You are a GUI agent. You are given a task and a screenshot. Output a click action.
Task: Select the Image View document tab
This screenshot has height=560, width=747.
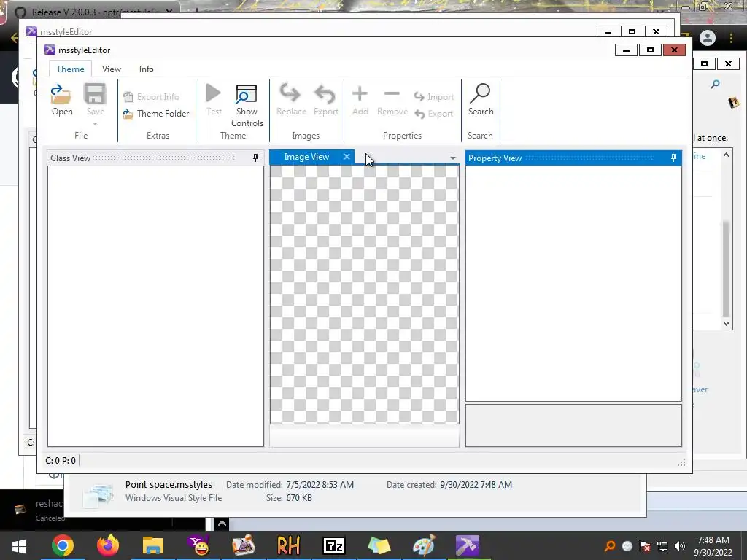[306, 157]
